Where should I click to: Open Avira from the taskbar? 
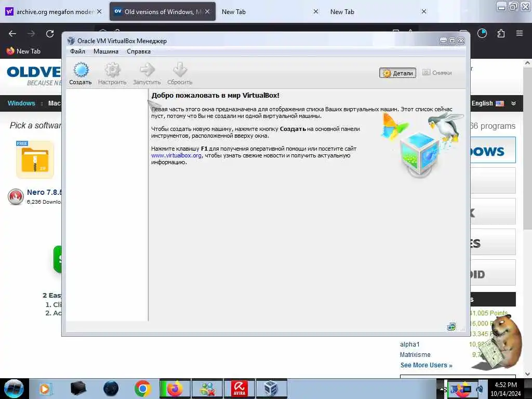click(239, 389)
